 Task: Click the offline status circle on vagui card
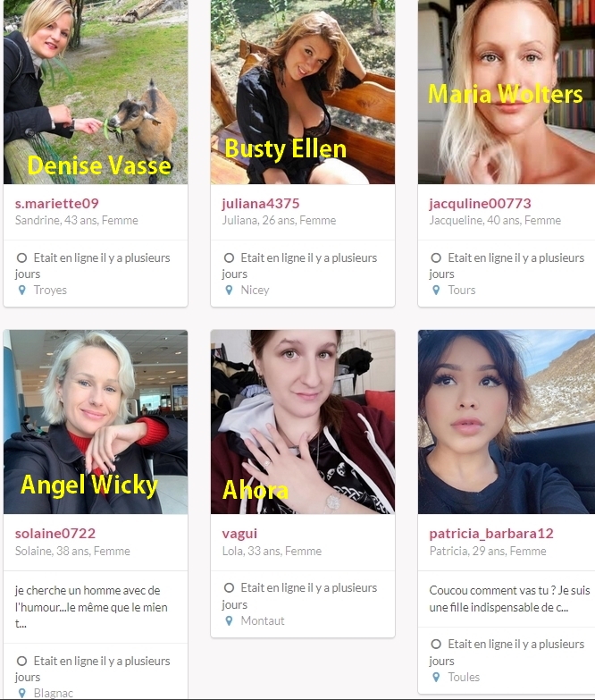(229, 588)
